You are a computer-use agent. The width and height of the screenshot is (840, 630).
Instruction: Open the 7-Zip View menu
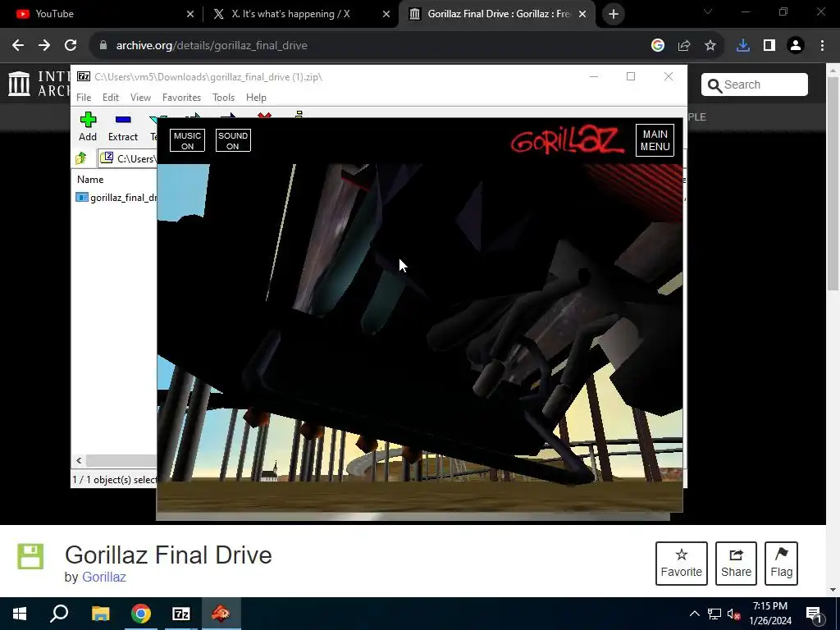[140, 98]
